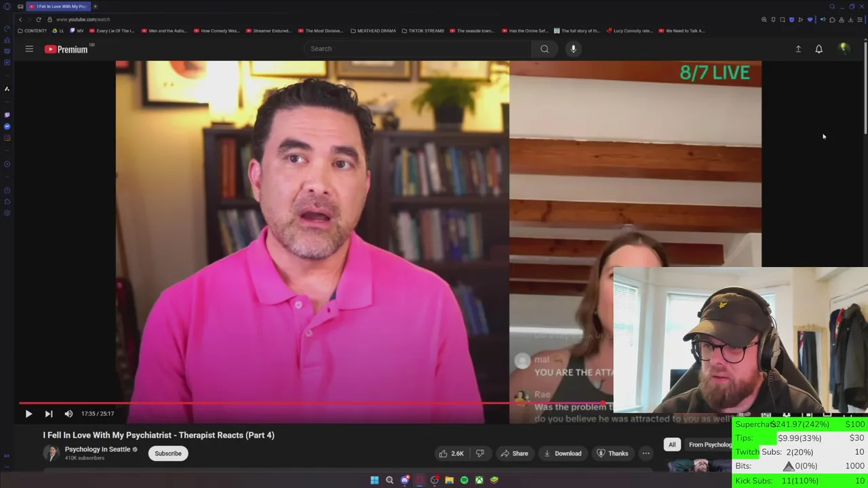
Task: Open the create upload icon
Action: 798,49
